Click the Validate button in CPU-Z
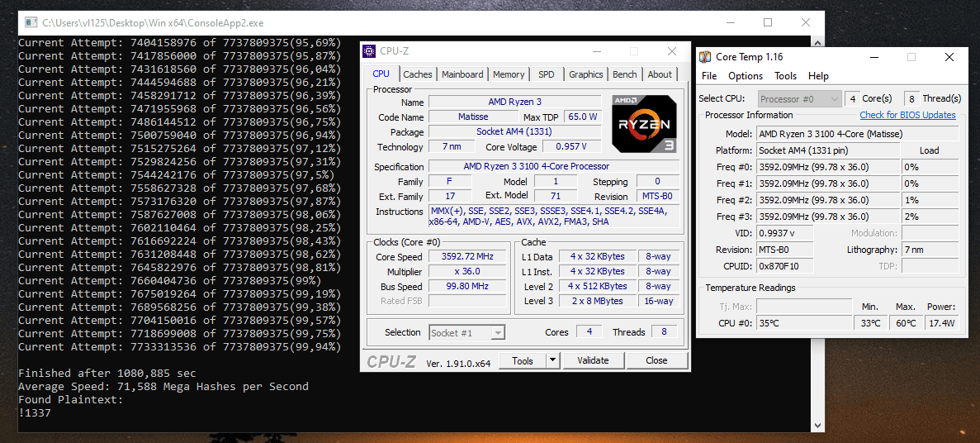 [593, 360]
